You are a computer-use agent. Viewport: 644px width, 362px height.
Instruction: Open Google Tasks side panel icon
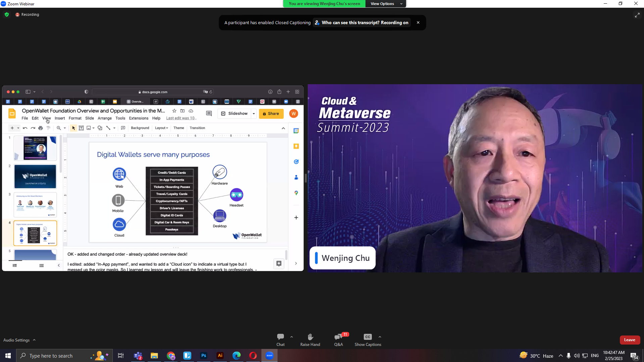coord(296,162)
